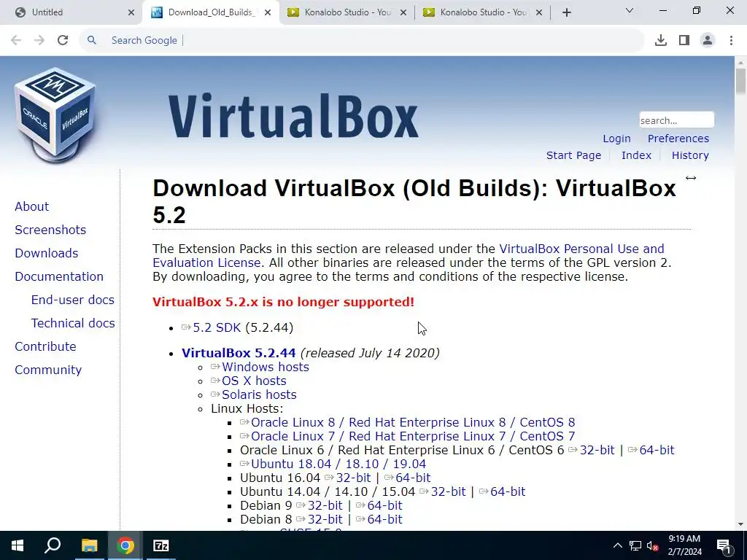Click the page vertical scrollbar thumb
The height and width of the screenshot is (560, 747).
[740, 82]
